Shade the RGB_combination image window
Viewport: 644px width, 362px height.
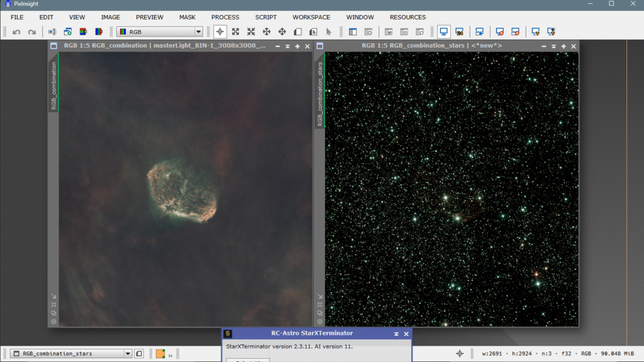(x=287, y=47)
